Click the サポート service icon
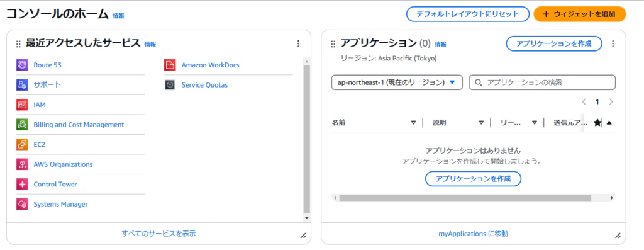The image size is (644, 250). pyautogui.click(x=22, y=85)
